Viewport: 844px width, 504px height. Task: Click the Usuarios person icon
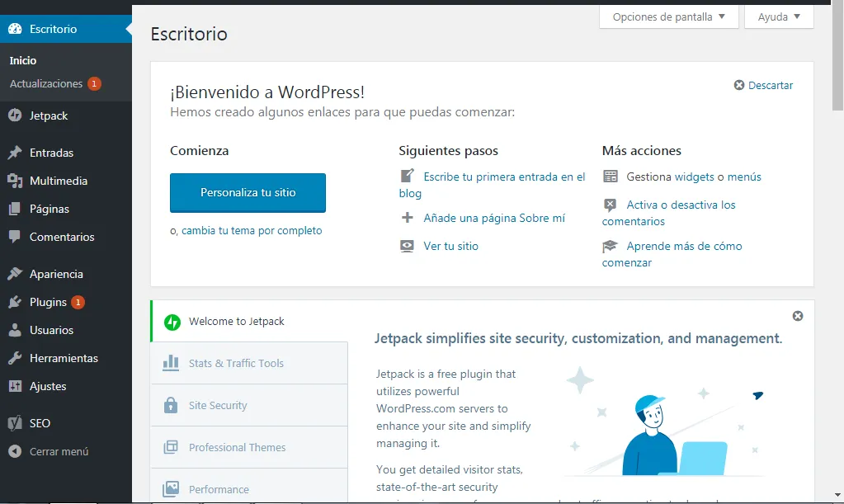pos(15,330)
